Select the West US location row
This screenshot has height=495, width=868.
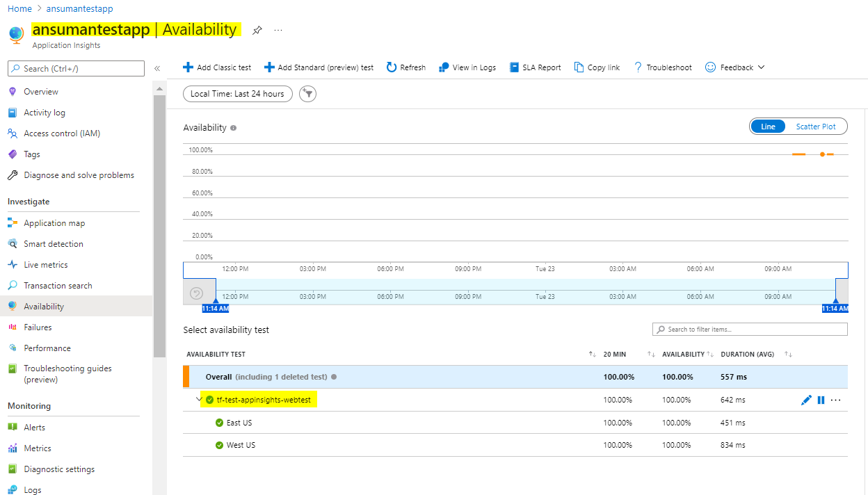[515, 445]
